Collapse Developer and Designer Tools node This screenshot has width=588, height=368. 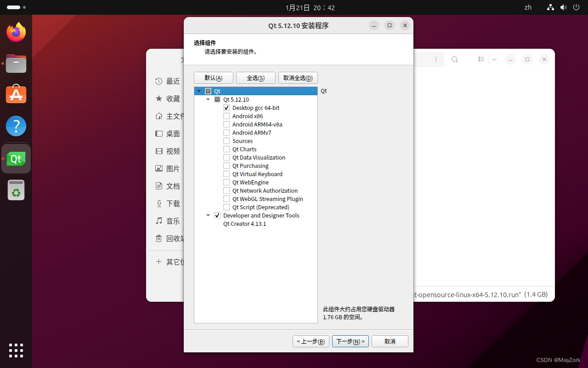click(x=208, y=216)
